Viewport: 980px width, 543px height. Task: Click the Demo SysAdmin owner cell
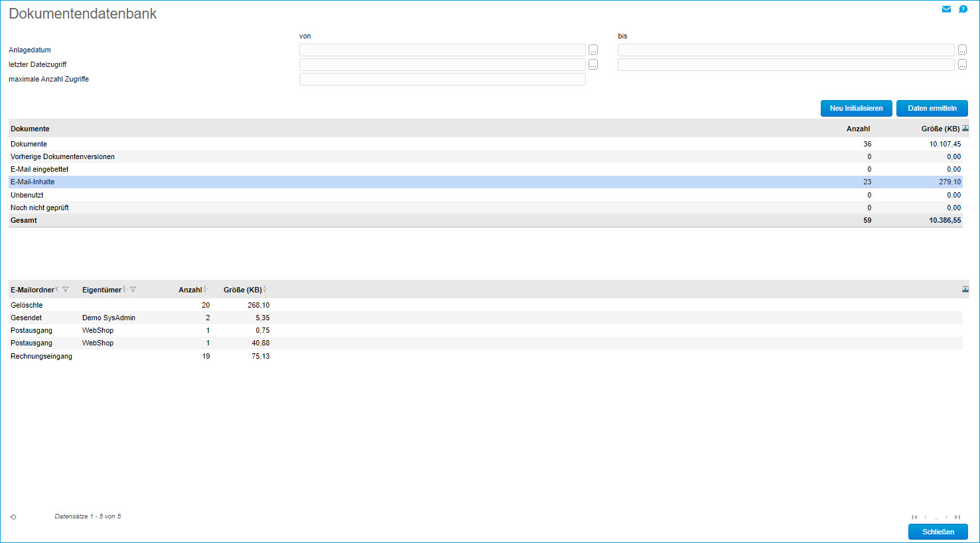pos(109,318)
